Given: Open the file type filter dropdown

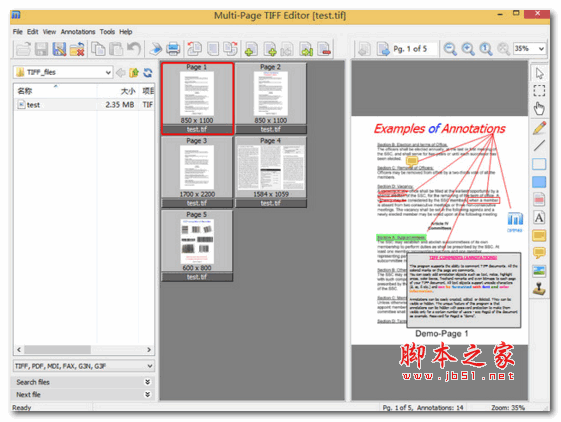Looking at the screenshot, I should 150,366.
